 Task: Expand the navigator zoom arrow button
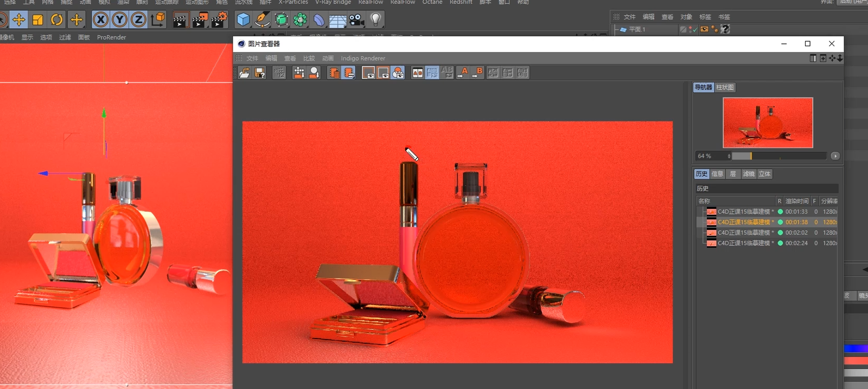click(x=835, y=156)
